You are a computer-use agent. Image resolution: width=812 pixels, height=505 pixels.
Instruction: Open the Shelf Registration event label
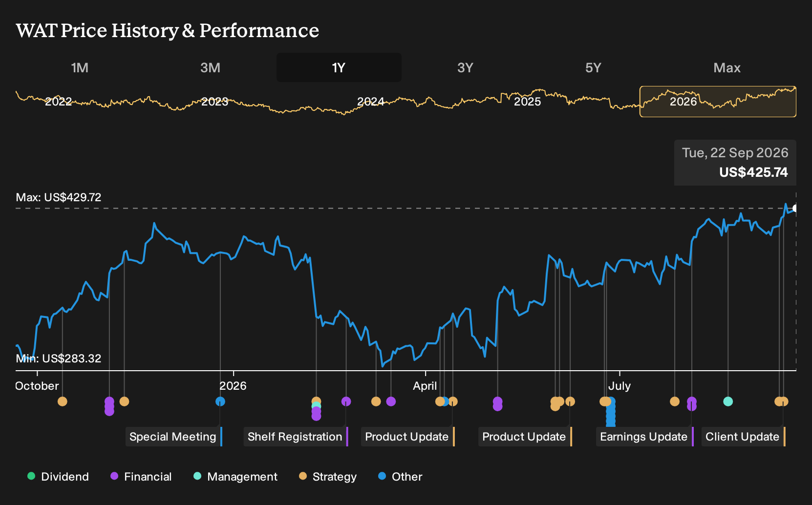click(296, 437)
